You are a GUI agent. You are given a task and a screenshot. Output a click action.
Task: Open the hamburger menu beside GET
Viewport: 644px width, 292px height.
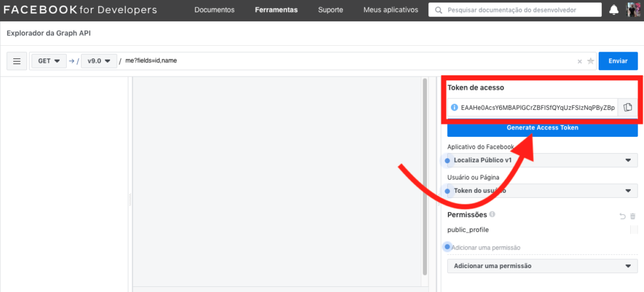point(17,61)
